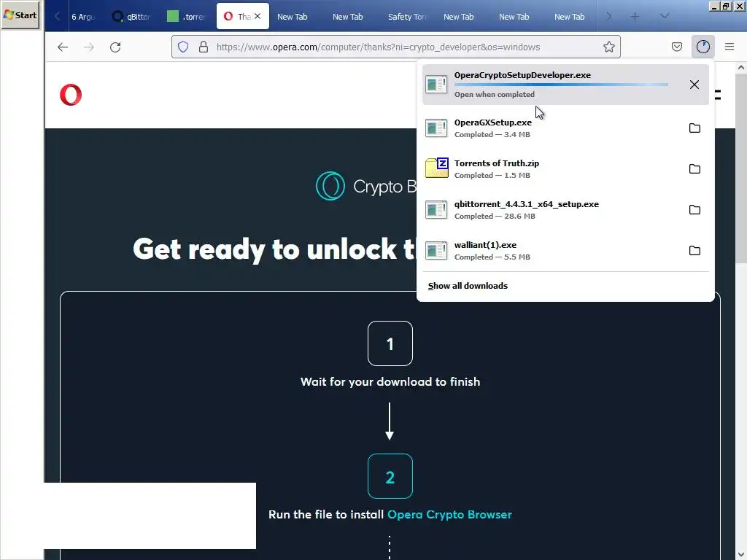Open the Opera Crypto Browser link
The width and height of the screenshot is (747, 560).
click(449, 514)
